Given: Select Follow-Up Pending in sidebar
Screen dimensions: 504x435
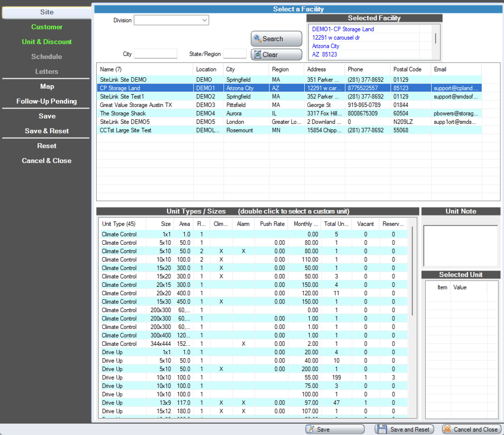Looking at the screenshot, I should [47, 101].
